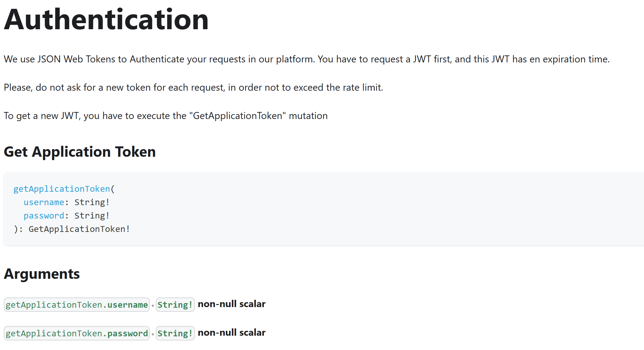Click the getApplicationToken.password badge
The height and width of the screenshot is (350, 644).
pyautogui.click(x=77, y=333)
